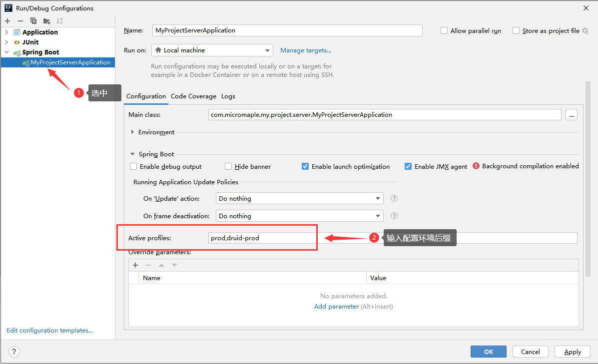Open On frame deactivation dropdown

click(299, 216)
